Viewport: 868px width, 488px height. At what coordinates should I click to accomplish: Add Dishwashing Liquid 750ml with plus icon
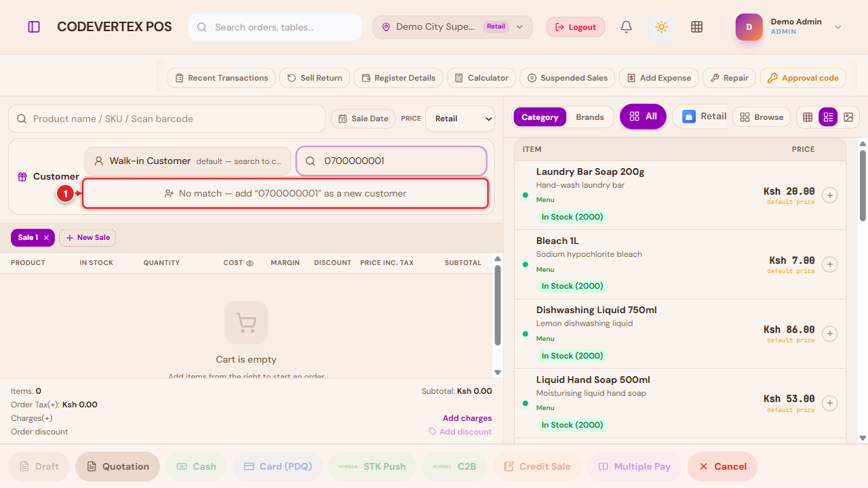[x=829, y=333]
